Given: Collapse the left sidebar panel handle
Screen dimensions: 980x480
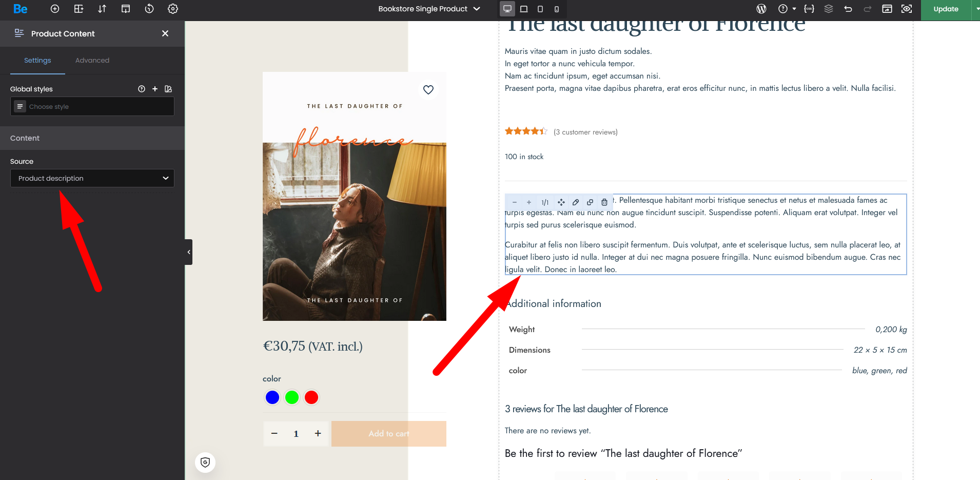Looking at the screenshot, I should pos(189,252).
